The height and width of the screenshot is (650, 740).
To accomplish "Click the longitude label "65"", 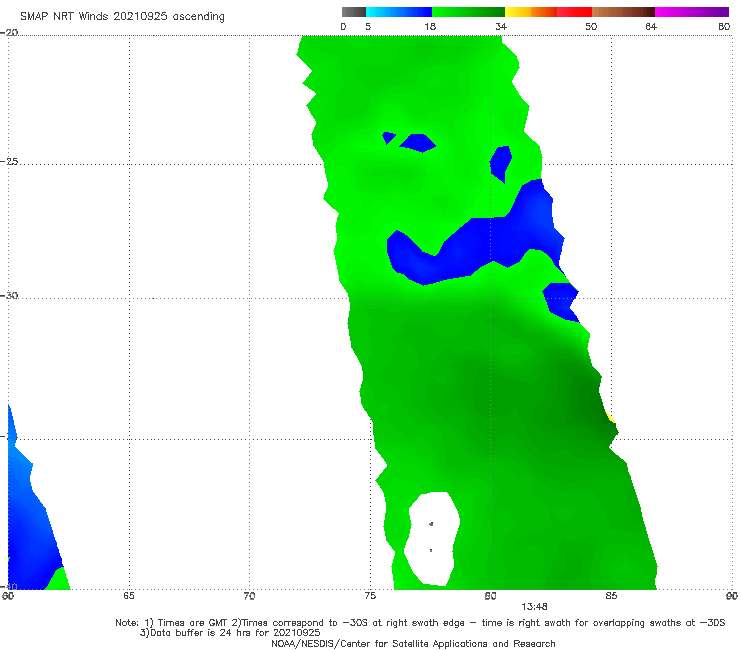I will pos(129,596).
